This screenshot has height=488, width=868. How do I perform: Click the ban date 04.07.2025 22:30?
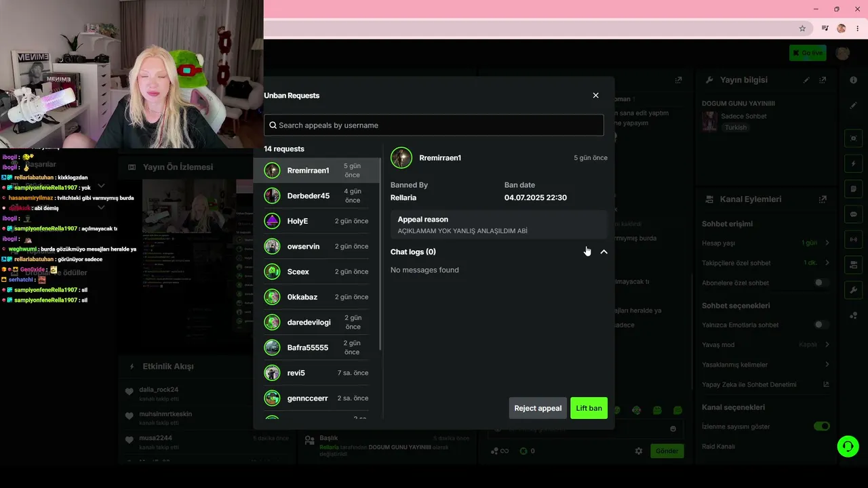[x=536, y=198]
